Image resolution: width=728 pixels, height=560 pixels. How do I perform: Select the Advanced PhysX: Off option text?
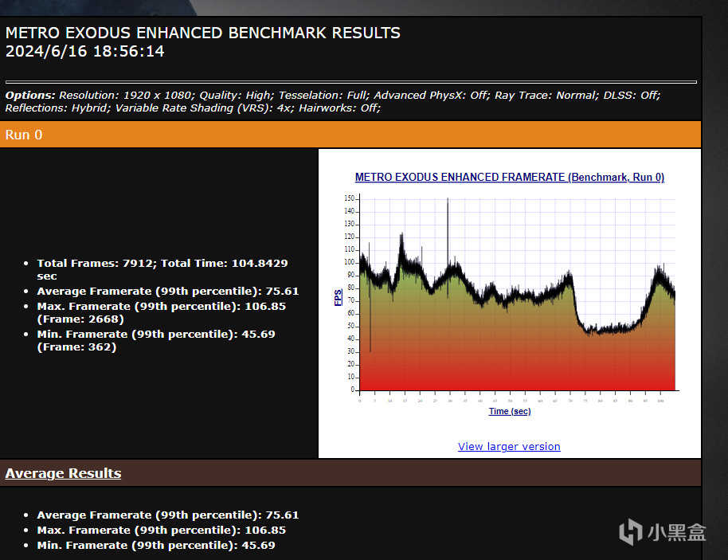coord(432,95)
